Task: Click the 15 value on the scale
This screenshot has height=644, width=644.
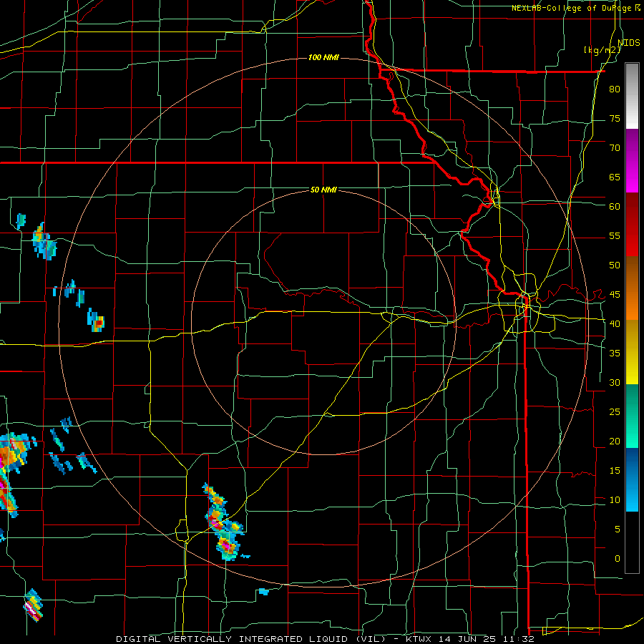Action: [x=615, y=471]
